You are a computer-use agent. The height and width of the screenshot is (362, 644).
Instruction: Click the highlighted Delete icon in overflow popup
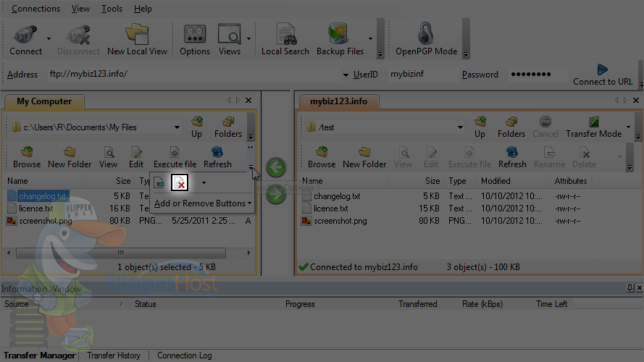180,182
